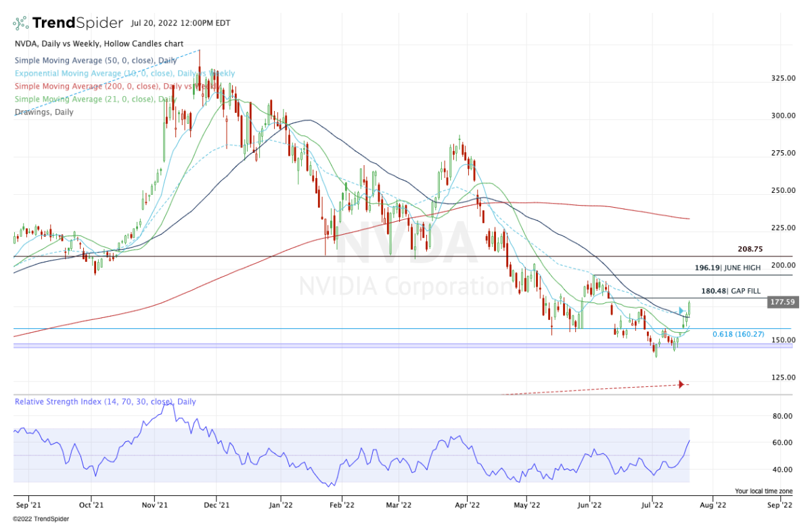Click the blue arrow marker near current price

point(682,311)
